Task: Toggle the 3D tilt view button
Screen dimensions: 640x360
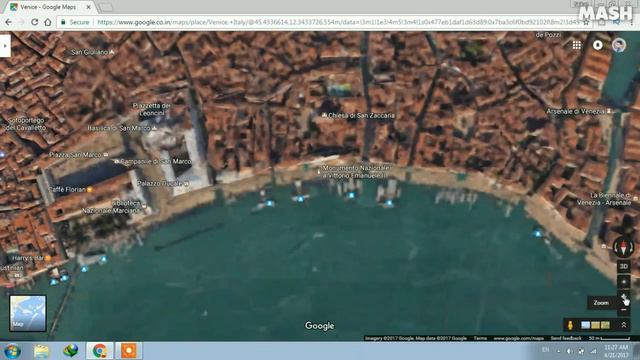Action: (x=624, y=267)
